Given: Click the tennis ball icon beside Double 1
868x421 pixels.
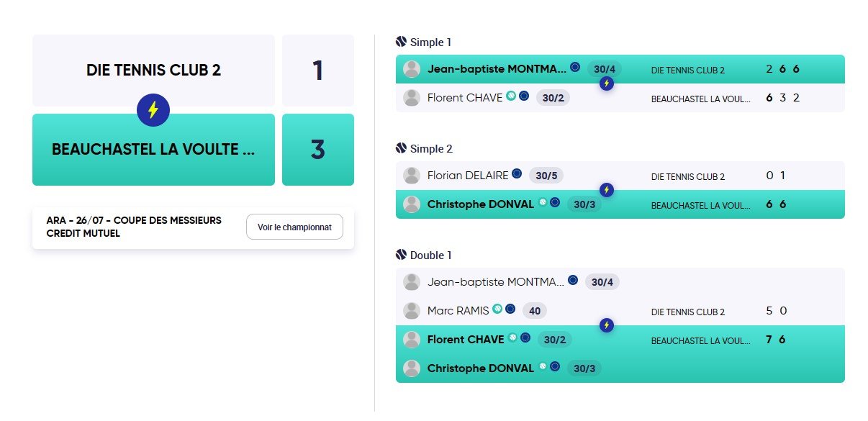Looking at the screenshot, I should pyautogui.click(x=402, y=255).
